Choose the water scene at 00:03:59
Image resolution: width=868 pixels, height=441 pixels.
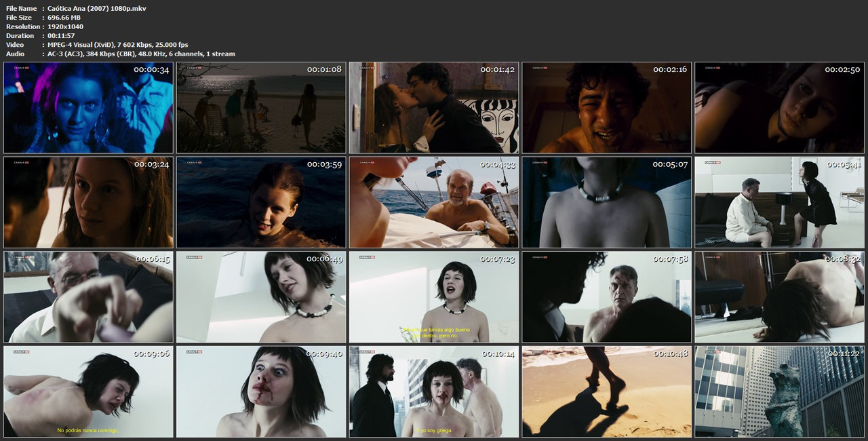click(261, 203)
